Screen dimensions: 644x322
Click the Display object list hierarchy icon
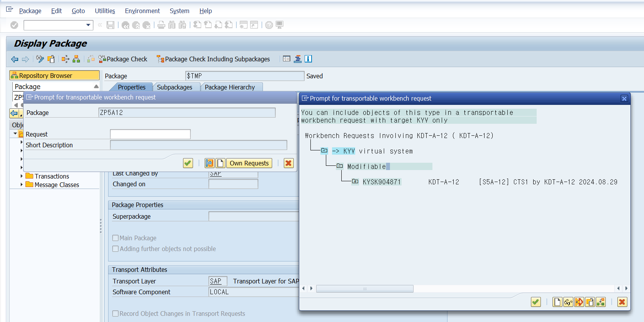76,59
